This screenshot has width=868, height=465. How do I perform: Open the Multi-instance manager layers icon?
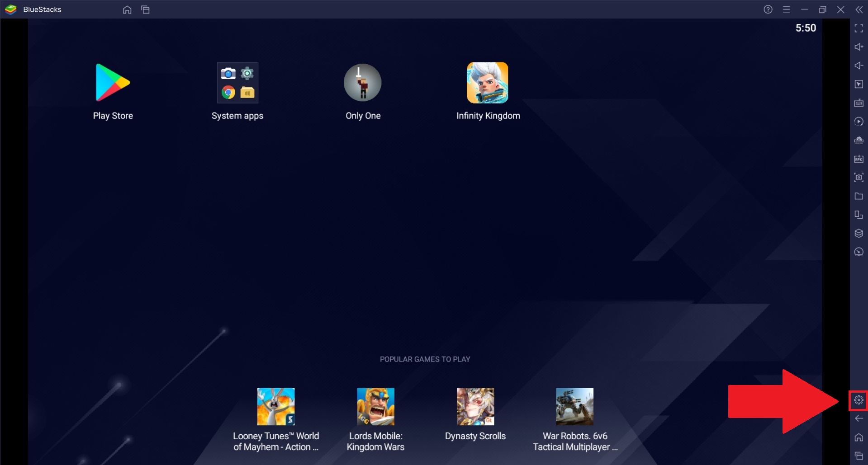click(859, 233)
